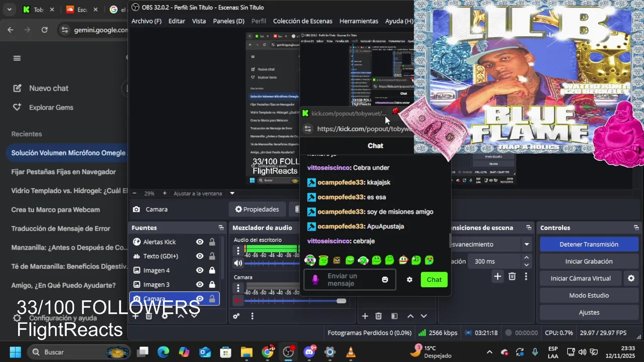Start the virtual camera
The height and width of the screenshot is (362, 644).
coord(581,278)
